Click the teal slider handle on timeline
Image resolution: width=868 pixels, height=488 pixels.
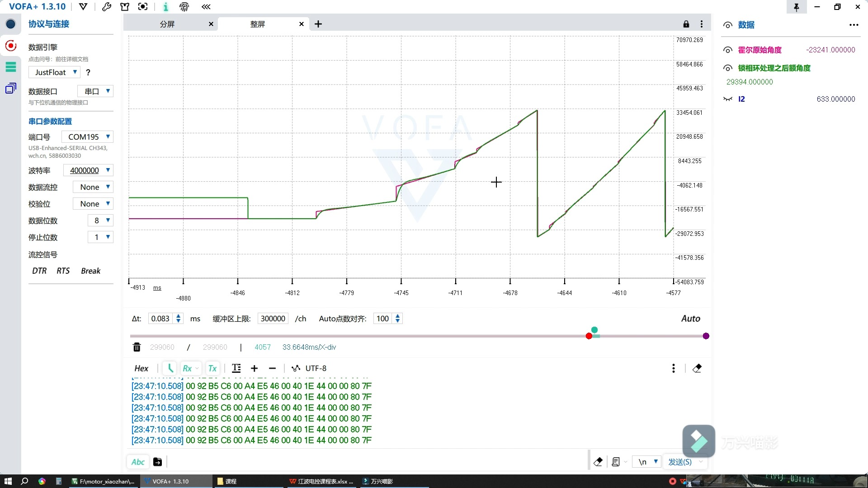pyautogui.click(x=594, y=330)
